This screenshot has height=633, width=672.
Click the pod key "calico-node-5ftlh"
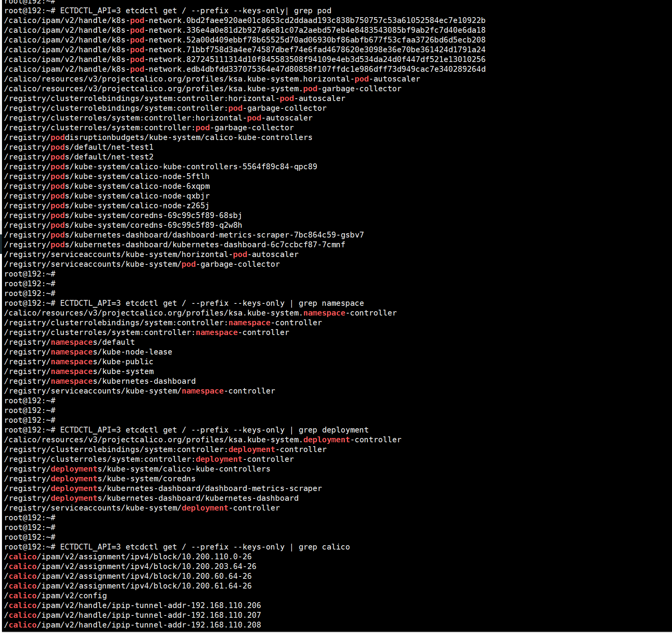(x=107, y=176)
